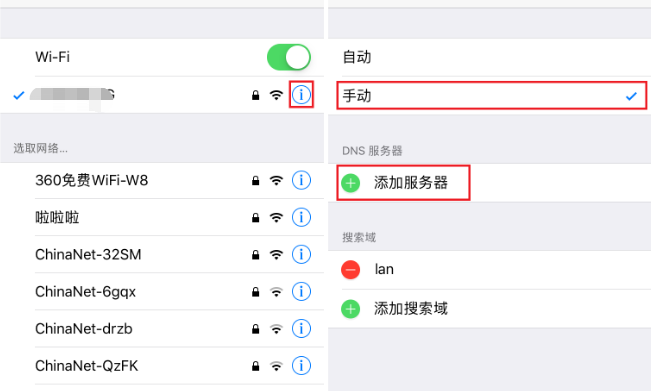Choose 手动 DNS configuration option

[492, 96]
